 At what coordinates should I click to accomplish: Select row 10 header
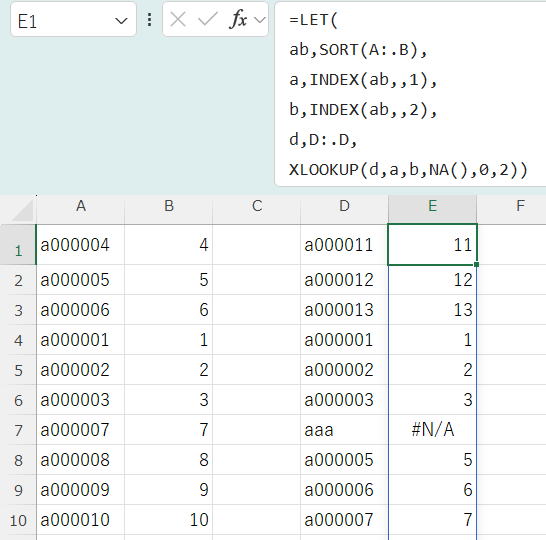(x=18, y=520)
